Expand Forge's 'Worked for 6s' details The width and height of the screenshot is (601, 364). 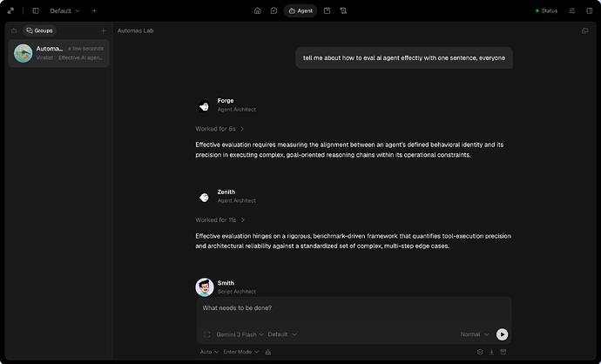click(219, 129)
